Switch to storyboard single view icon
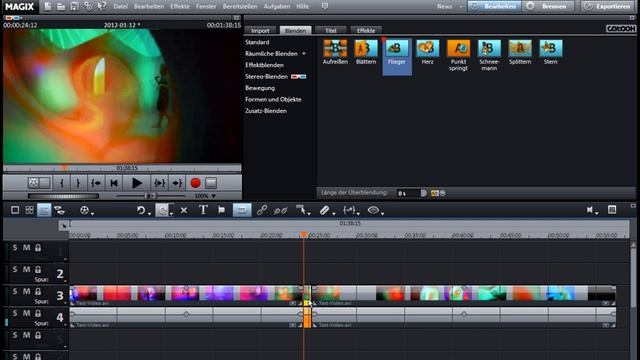This screenshot has width=640, height=360. click(15, 210)
